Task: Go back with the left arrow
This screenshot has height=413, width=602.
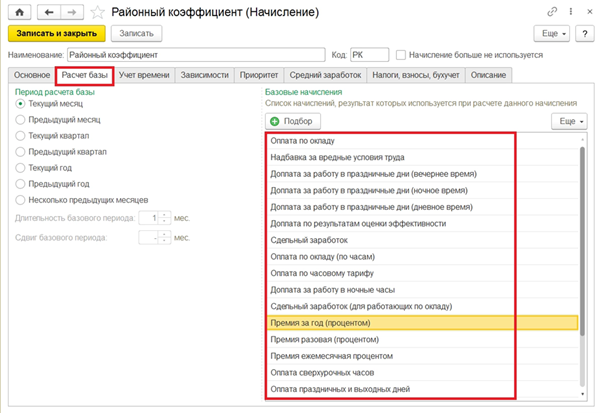Action: click(50, 11)
